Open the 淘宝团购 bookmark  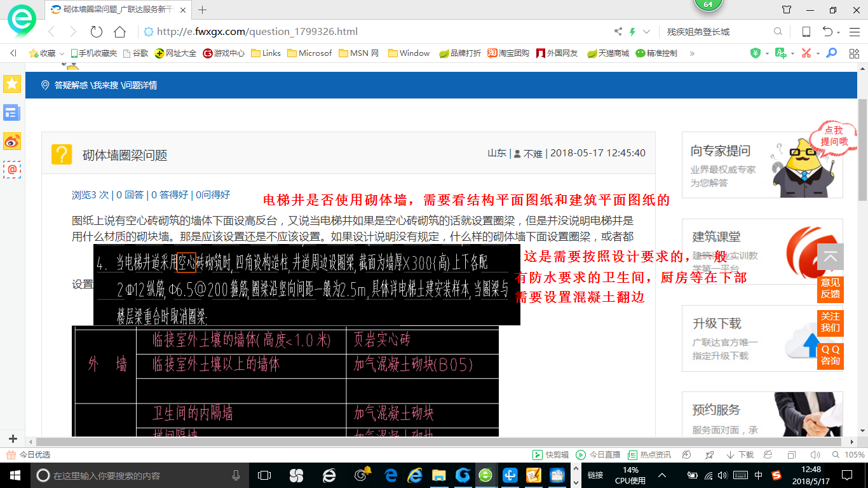point(508,53)
